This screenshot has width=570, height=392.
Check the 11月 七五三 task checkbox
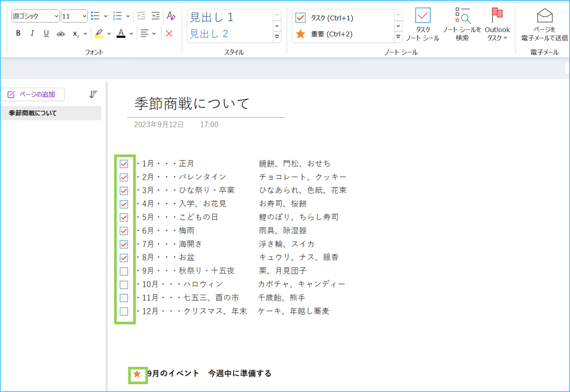[124, 298]
